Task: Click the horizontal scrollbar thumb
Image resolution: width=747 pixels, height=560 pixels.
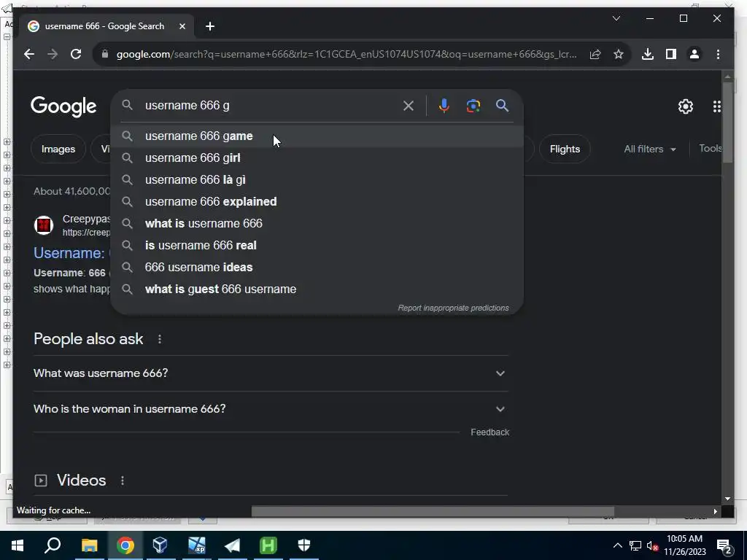Action: (x=433, y=511)
